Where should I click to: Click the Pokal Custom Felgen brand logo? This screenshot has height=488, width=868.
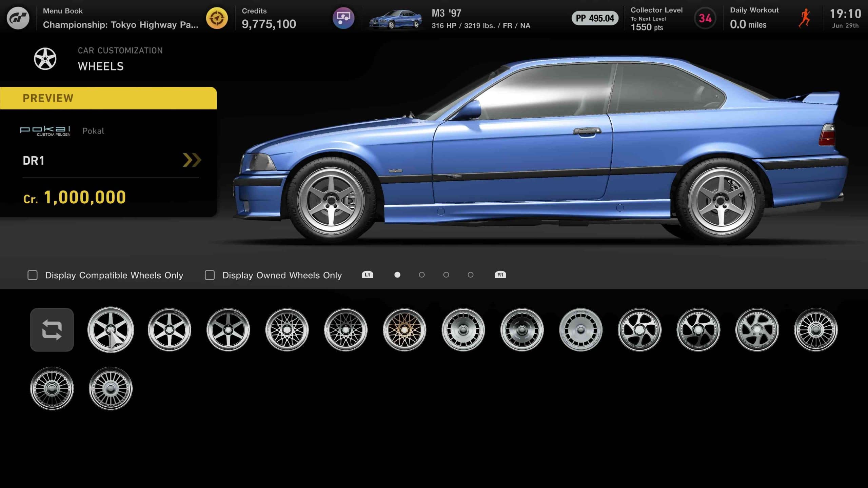coord(45,131)
